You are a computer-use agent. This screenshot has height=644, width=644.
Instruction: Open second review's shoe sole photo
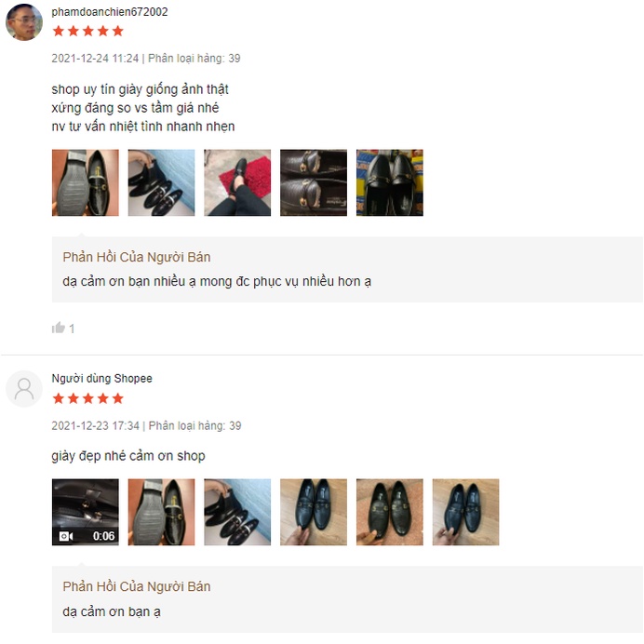pyautogui.click(x=161, y=512)
